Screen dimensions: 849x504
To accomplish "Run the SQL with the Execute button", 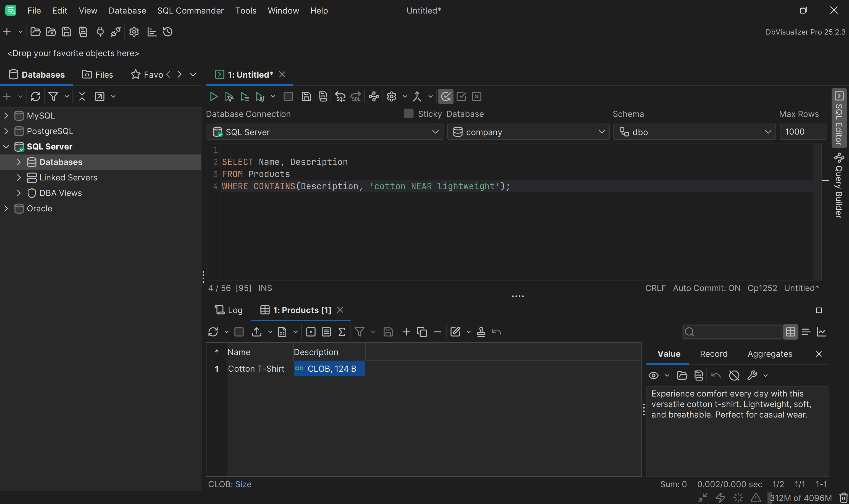I will (x=213, y=97).
